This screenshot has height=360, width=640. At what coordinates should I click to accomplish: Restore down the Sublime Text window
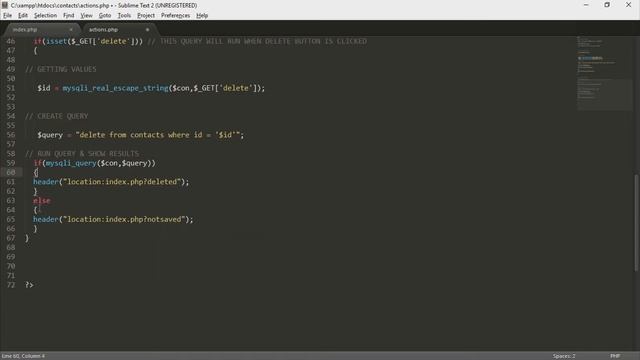click(x=607, y=5)
